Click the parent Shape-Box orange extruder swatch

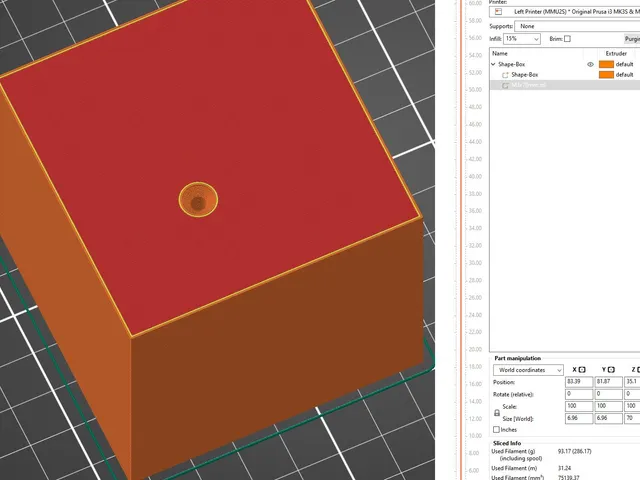[606, 64]
